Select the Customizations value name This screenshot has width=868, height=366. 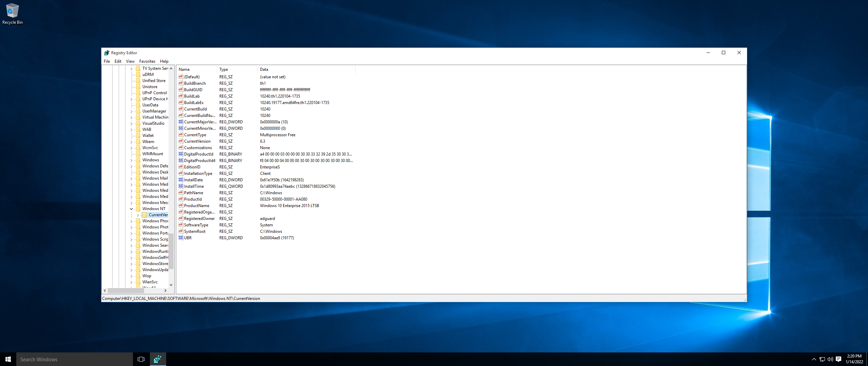198,147
